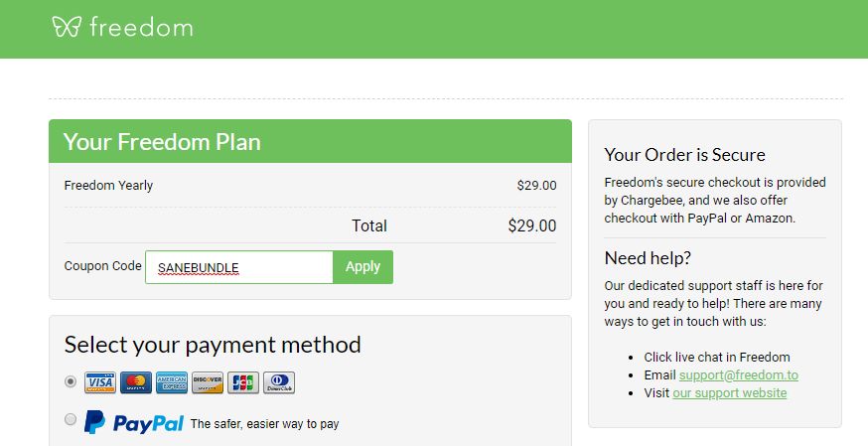Click the Visa card icon
Viewport: 868px width, 446px height.
coord(99,382)
